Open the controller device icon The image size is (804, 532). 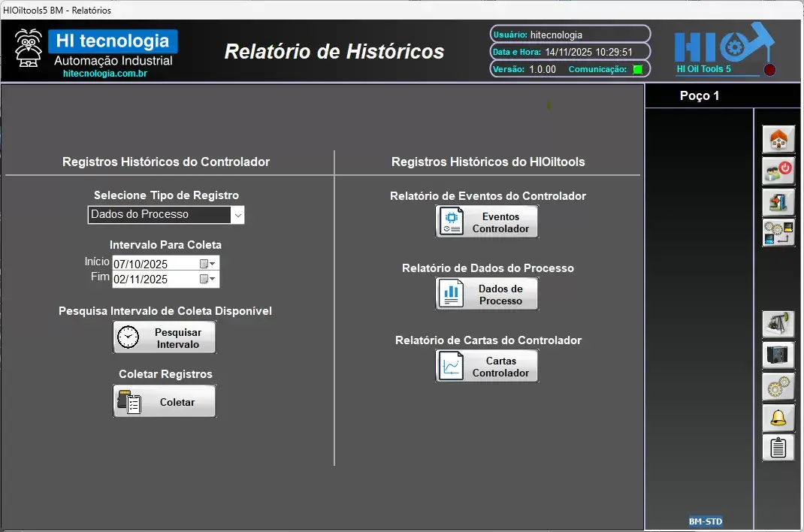(x=778, y=355)
